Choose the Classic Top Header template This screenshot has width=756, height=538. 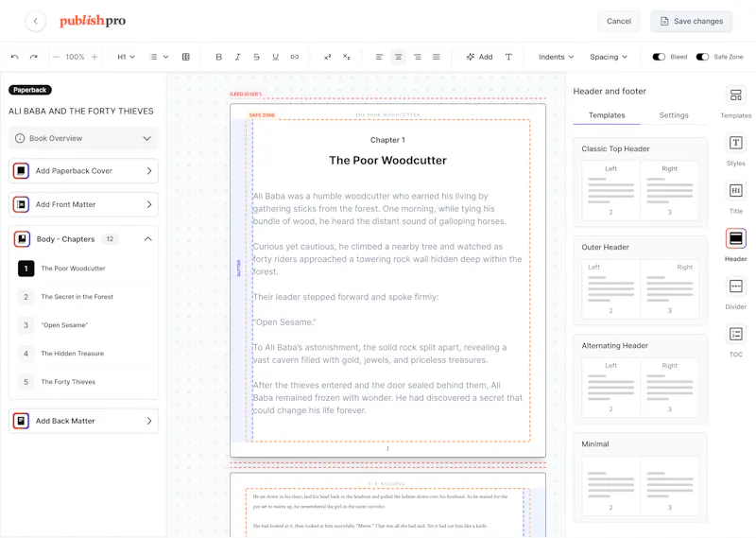pyautogui.click(x=641, y=182)
